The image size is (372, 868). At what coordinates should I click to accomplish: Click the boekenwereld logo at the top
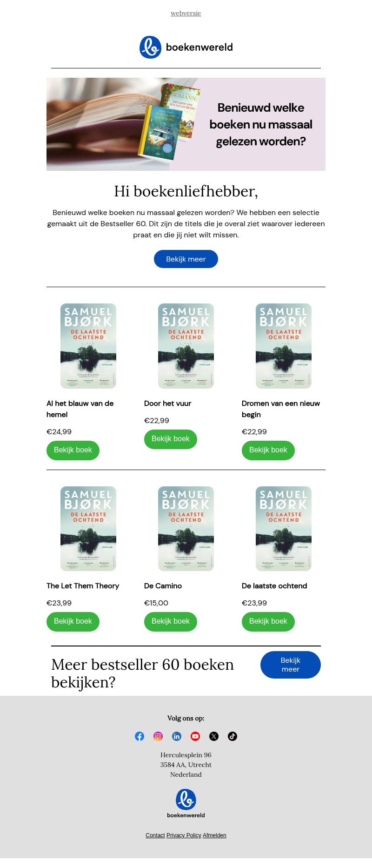186,47
